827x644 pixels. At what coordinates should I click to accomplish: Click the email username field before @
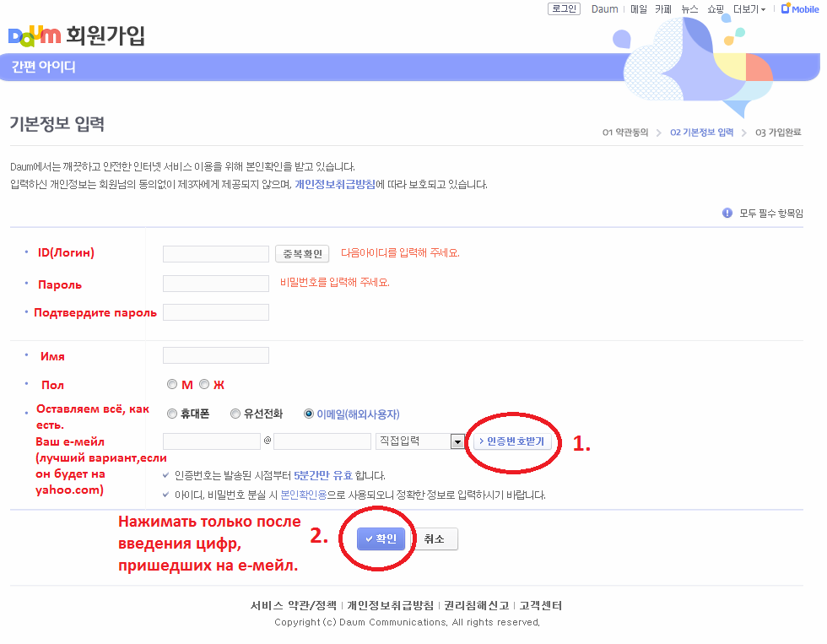(x=212, y=441)
